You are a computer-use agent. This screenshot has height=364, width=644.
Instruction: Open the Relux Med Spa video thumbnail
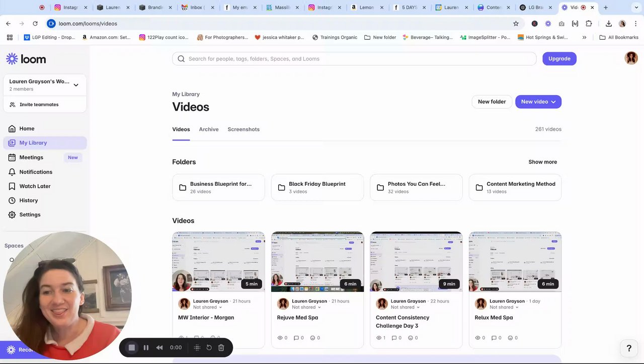[x=515, y=262]
